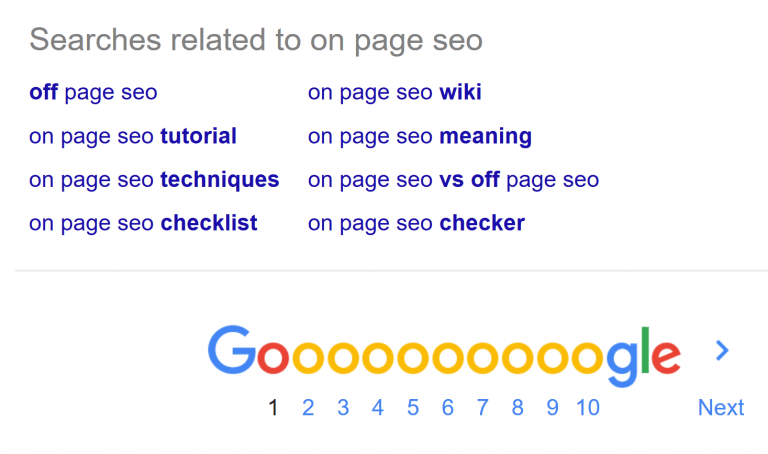
Task: Open the 'off page seo' related search
Action: pos(93,93)
